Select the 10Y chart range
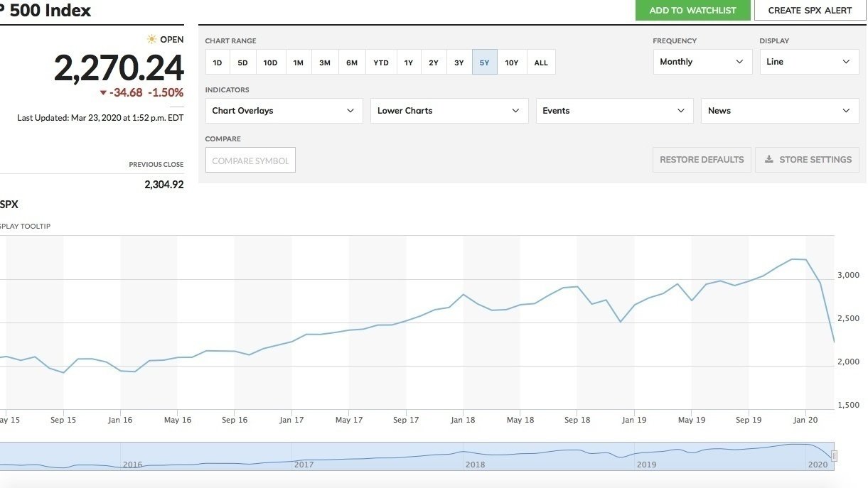 click(511, 63)
